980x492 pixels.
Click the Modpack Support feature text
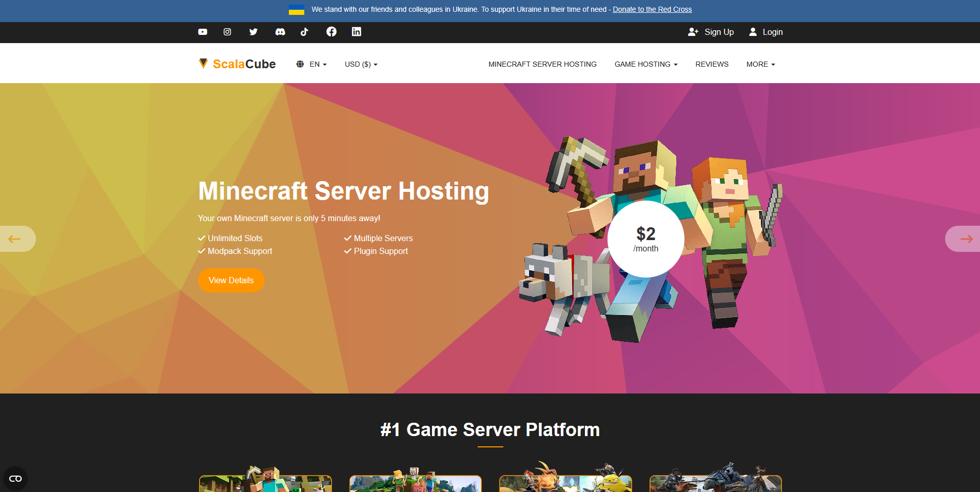pyautogui.click(x=240, y=251)
